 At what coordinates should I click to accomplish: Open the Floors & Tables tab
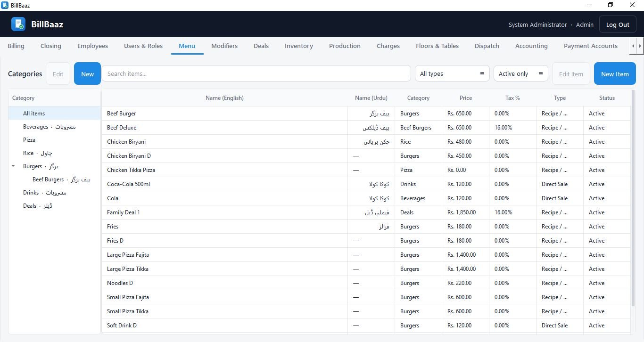click(x=438, y=46)
